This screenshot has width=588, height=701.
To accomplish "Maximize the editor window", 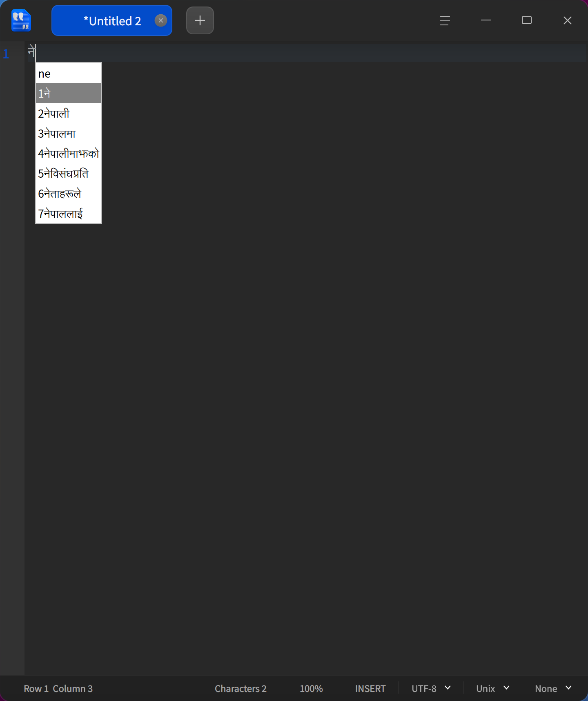I will pos(527,20).
